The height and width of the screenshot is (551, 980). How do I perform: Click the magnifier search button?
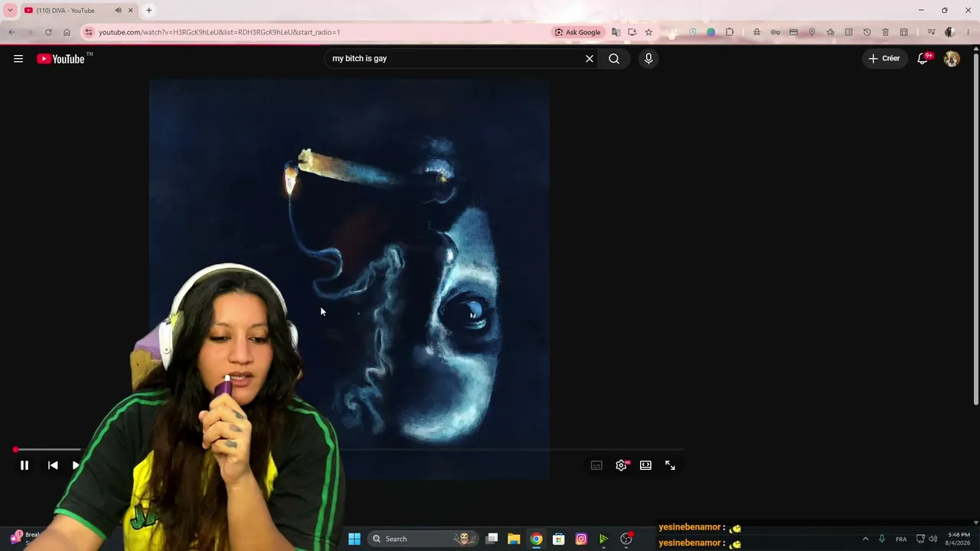point(614,59)
